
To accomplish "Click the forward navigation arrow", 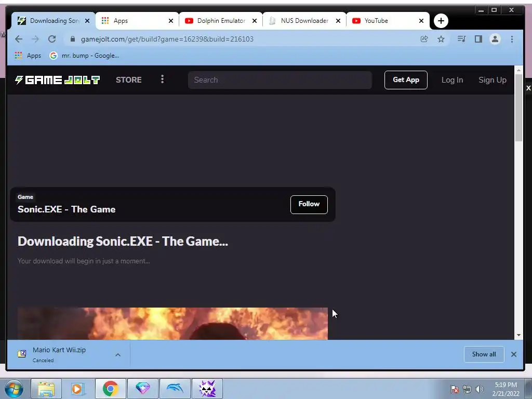I will tap(35, 39).
